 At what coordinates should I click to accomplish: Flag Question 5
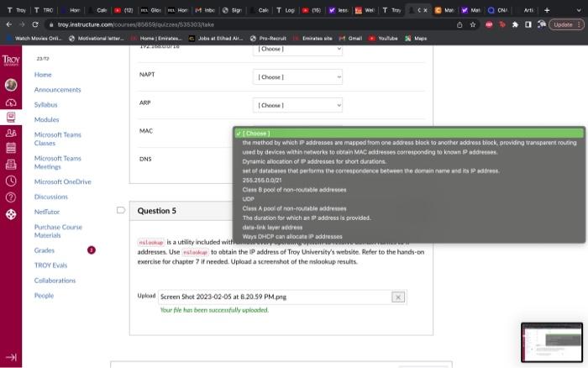point(121,210)
